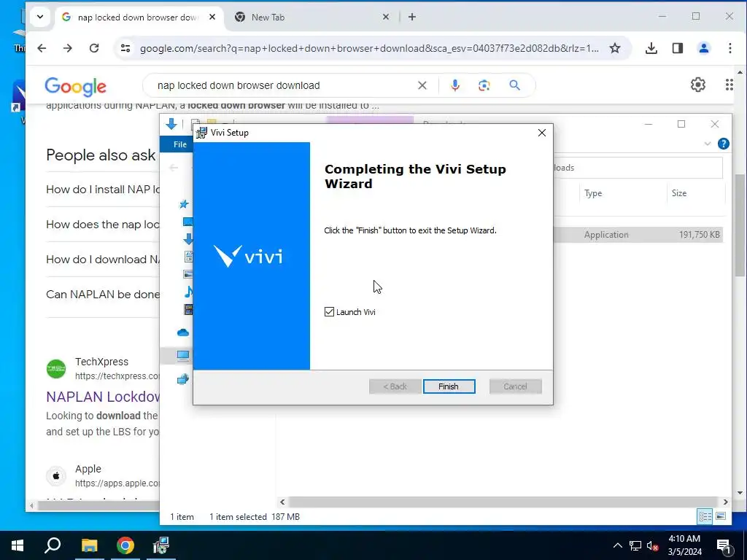Switch Explorer to details view
747x560 pixels.
[705, 516]
